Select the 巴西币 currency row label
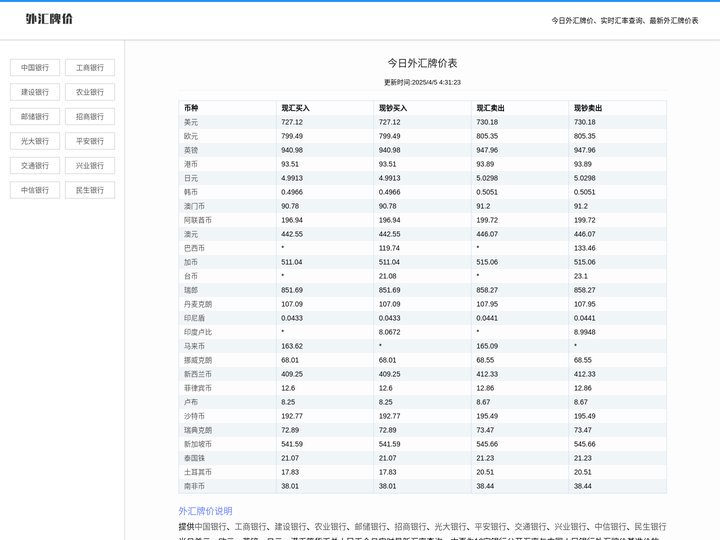Image resolution: width=720 pixels, height=540 pixels. pyautogui.click(x=194, y=248)
